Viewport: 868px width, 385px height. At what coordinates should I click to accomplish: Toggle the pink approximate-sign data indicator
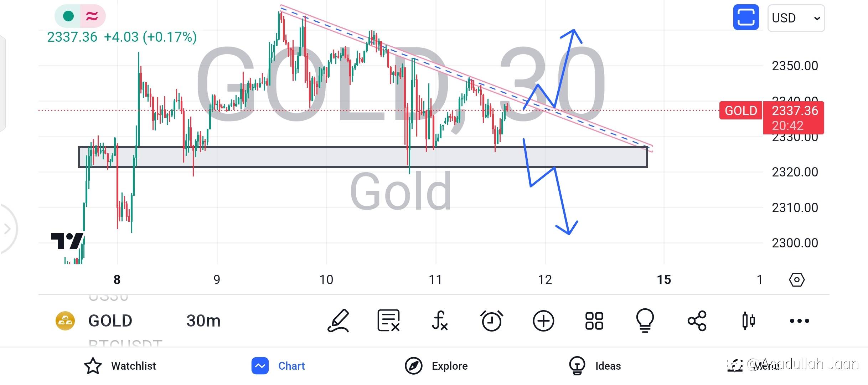coord(92,16)
